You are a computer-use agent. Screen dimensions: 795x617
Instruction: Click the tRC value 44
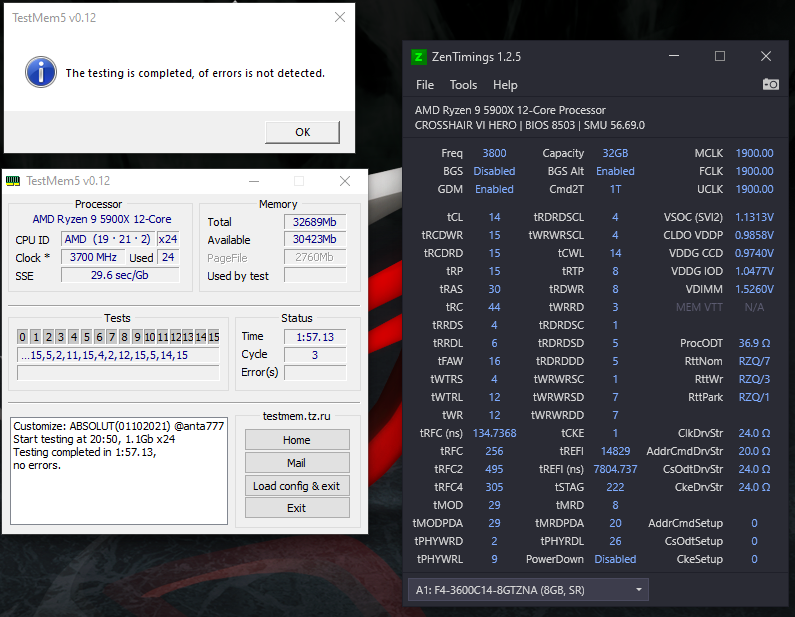pyautogui.click(x=494, y=307)
